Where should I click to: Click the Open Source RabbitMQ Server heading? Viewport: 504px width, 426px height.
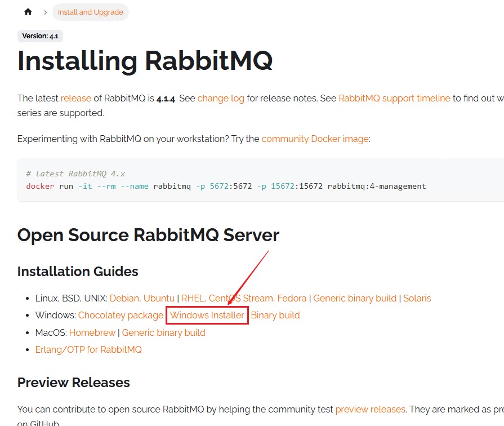(148, 235)
